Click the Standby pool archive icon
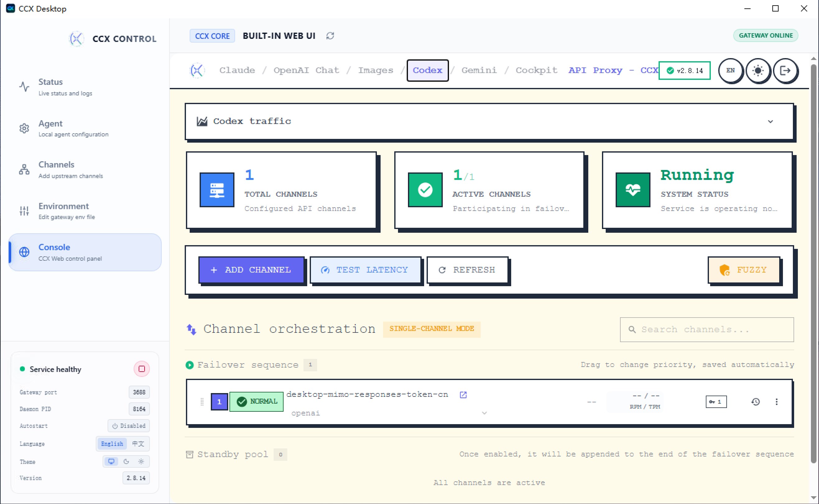 (189, 454)
